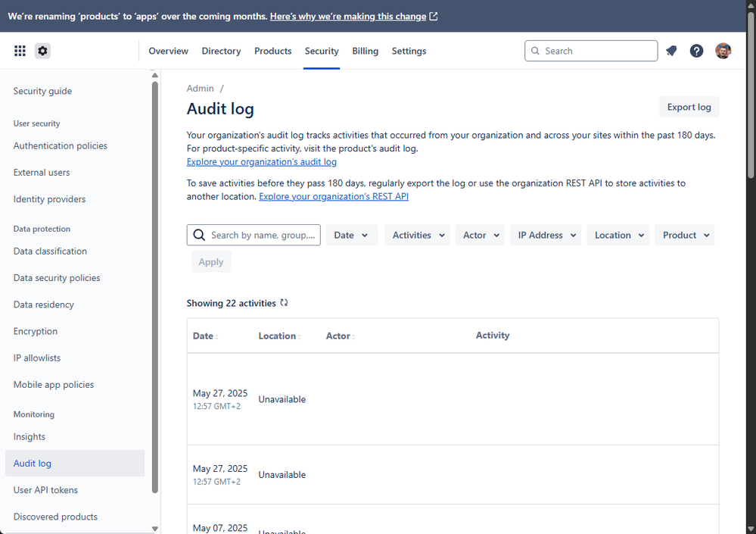Open Encryption in sidebar
The width and height of the screenshot is (756, 534).
pyautogui.click(x=36, y=331)
